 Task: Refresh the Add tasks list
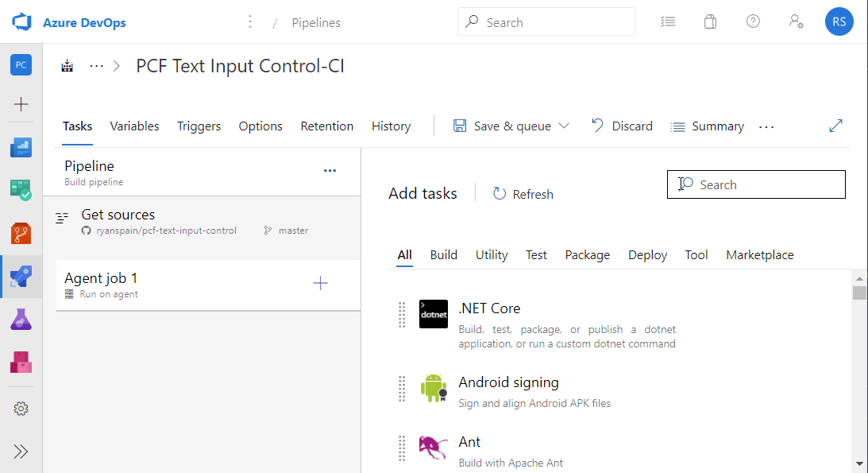click(x=523, y=194)
